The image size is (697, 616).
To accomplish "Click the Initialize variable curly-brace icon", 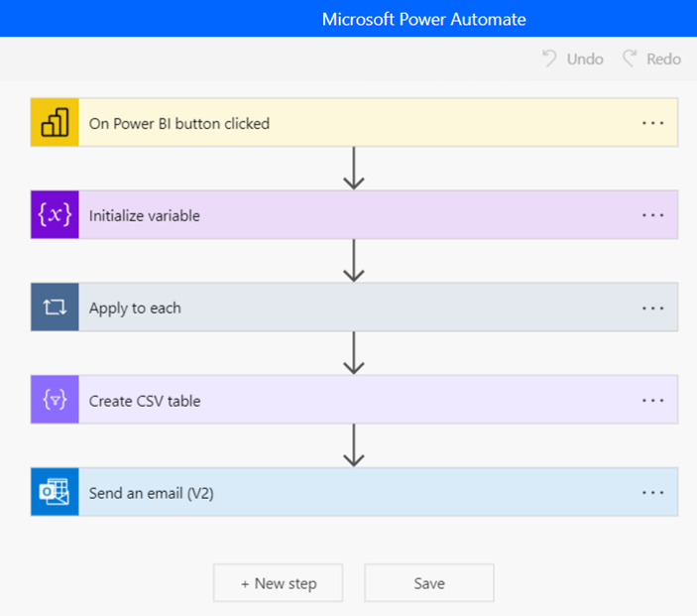I will (55, 215).
